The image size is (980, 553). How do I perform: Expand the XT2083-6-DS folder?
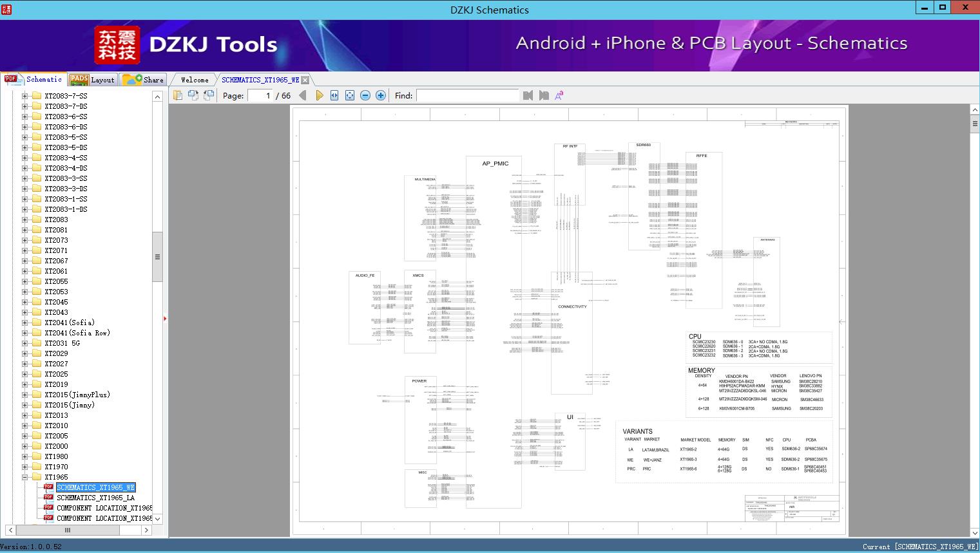[25, 127]
